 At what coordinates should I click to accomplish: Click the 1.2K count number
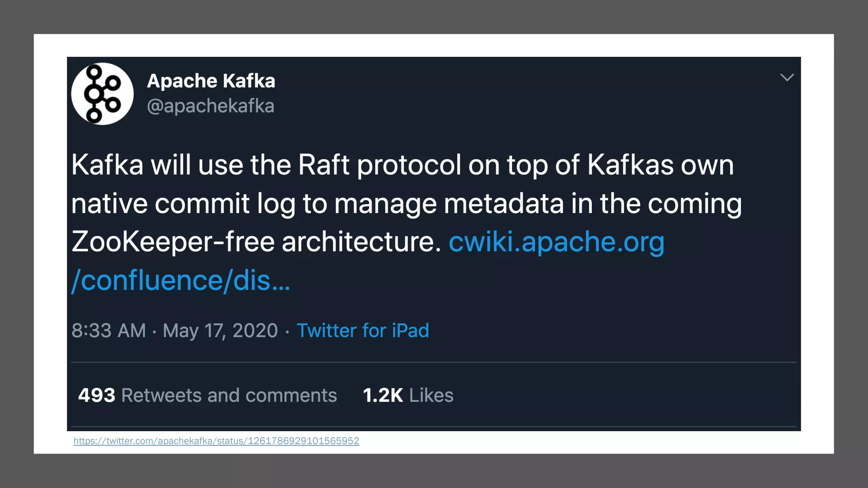(383, 395)
